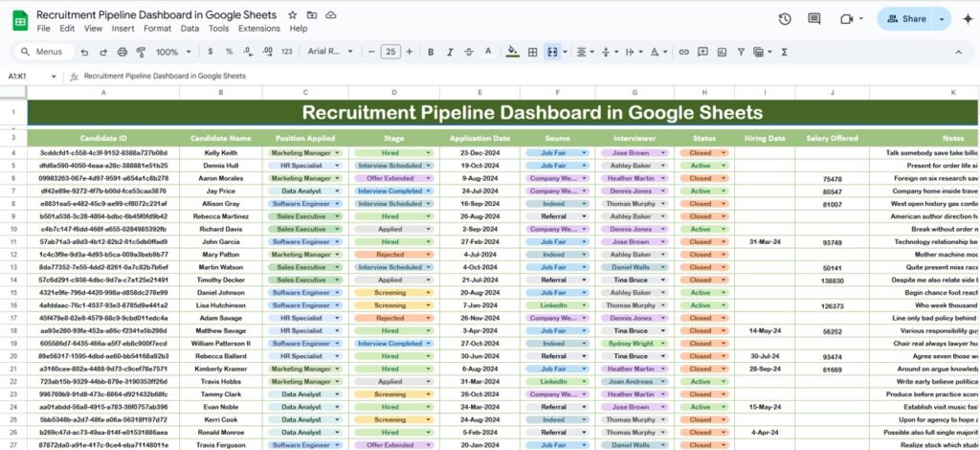980x450 pixels.
Task: Activate the paint format tool
Action: coord(141,52)
